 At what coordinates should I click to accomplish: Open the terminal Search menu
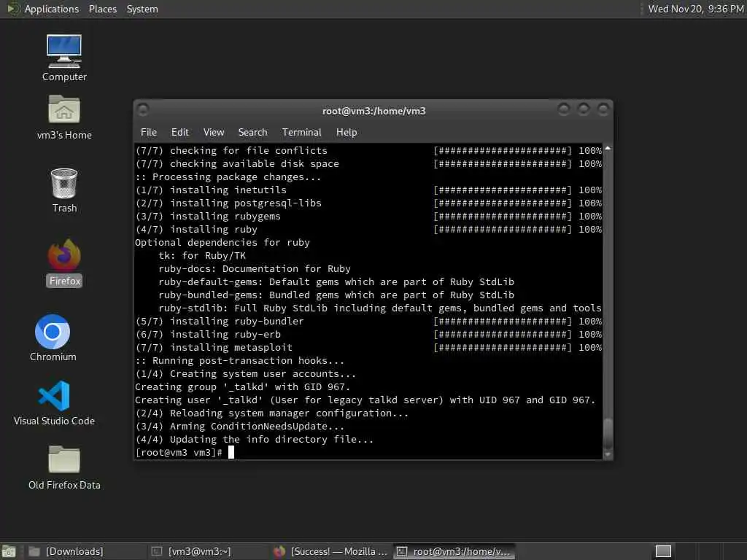click(x=252, y=133)
